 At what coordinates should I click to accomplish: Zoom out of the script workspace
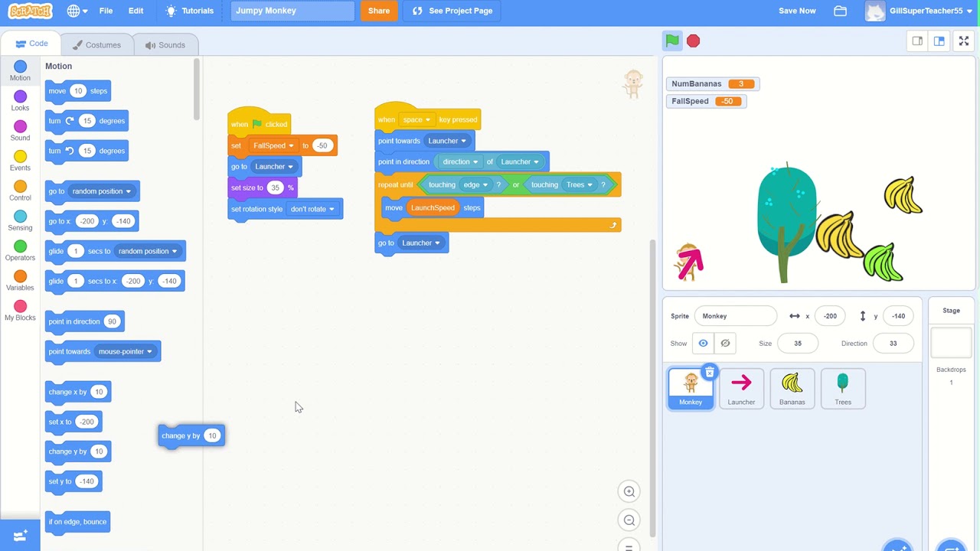629,520
